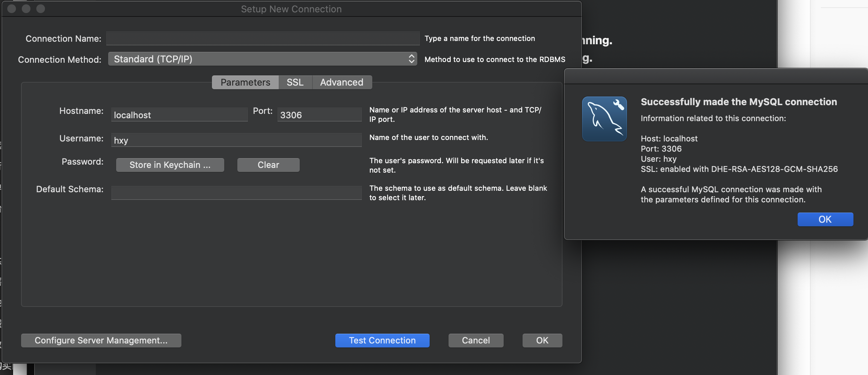Image resolution: width=868 pixels, height=375 pixels.
Task: Click the "Successfully made the MySQL connection" heading
Action: (x=739, y=102)
